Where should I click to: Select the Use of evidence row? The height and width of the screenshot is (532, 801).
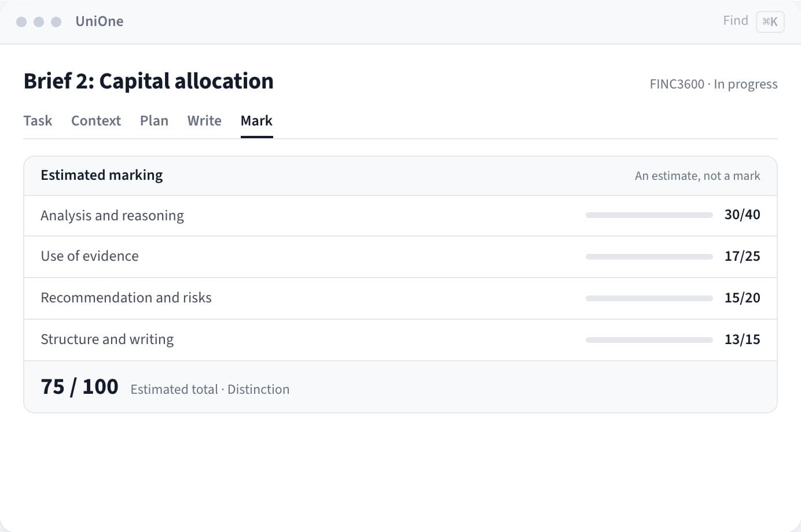(400, 257)
